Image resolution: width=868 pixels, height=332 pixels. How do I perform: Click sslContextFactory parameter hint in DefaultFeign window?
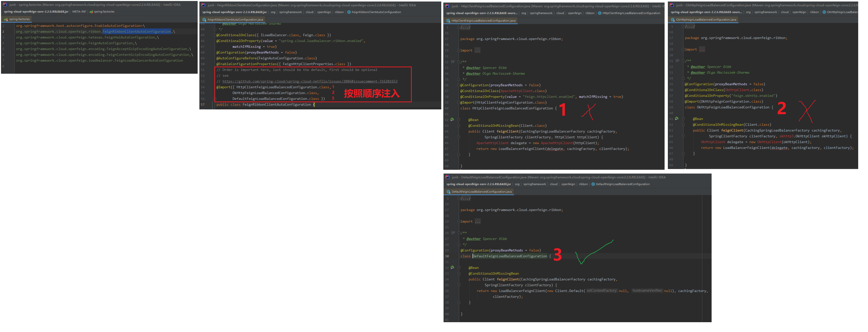coord(602,290)
